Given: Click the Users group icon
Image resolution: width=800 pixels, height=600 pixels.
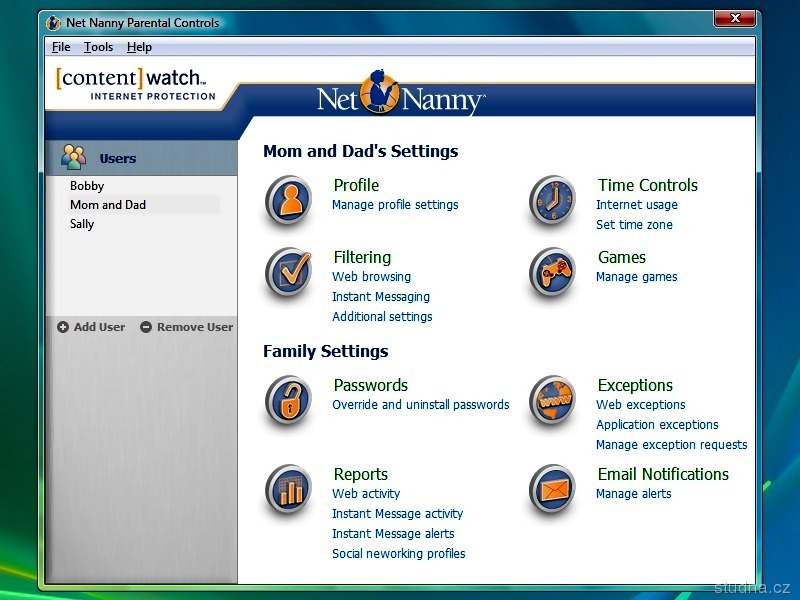Looking at the screenshot, I should 73,157.
